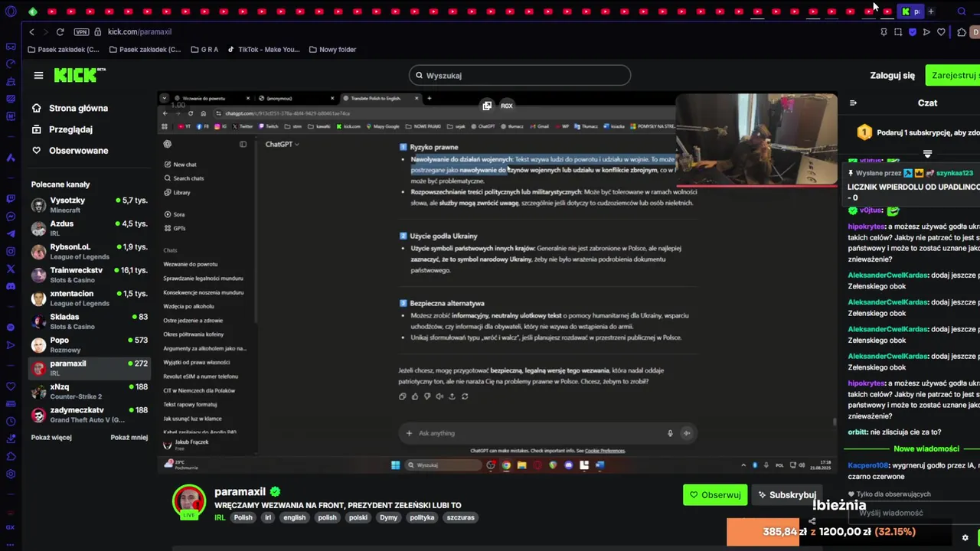Collapse the list with Pokaż mniej
The image size is (980, 551).
pos(129,438)
